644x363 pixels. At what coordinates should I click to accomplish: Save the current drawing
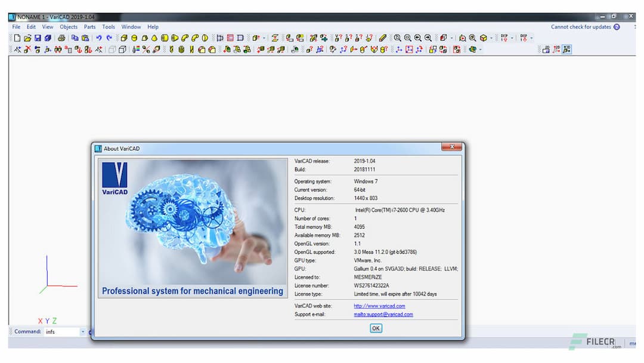[39, 38]
